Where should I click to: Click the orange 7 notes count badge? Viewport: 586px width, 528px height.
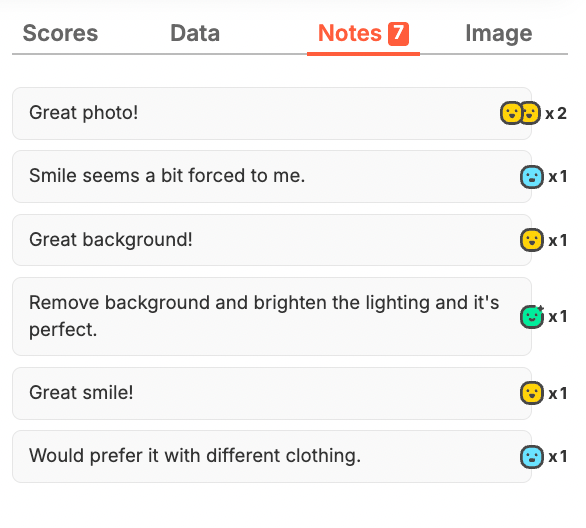398,34
